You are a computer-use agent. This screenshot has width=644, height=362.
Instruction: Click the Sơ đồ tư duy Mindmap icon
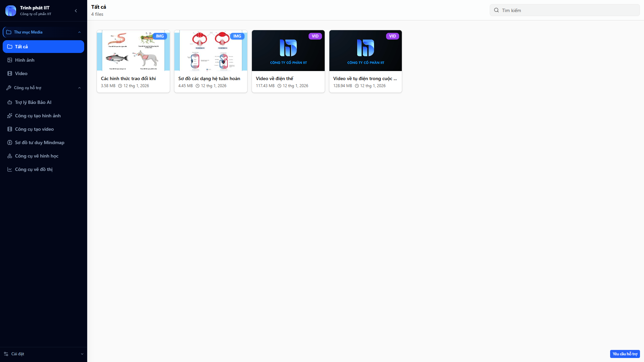pyautogui.click(x=10, y=142)
